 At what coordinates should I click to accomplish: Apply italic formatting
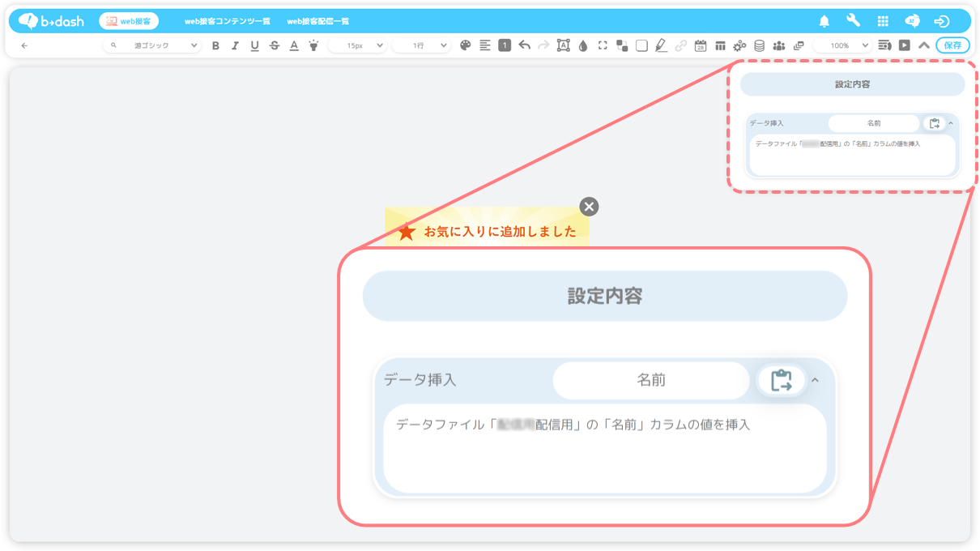235,46
